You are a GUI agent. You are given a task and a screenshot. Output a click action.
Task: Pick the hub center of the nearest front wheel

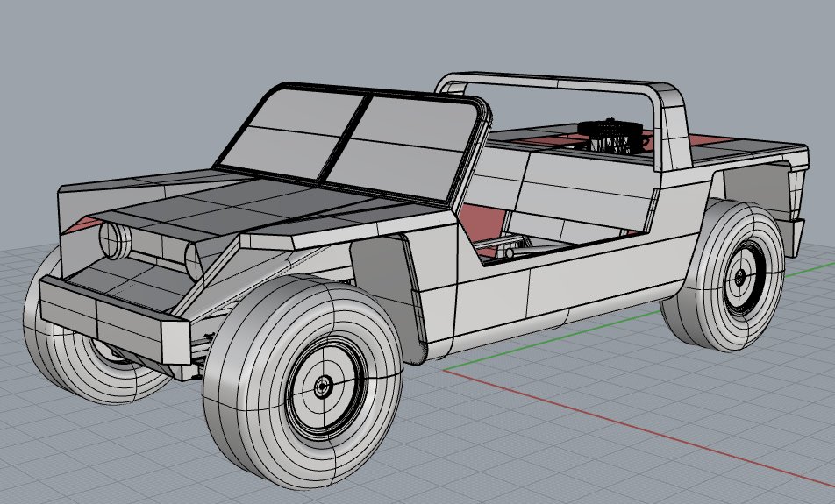tap(324, 387)
